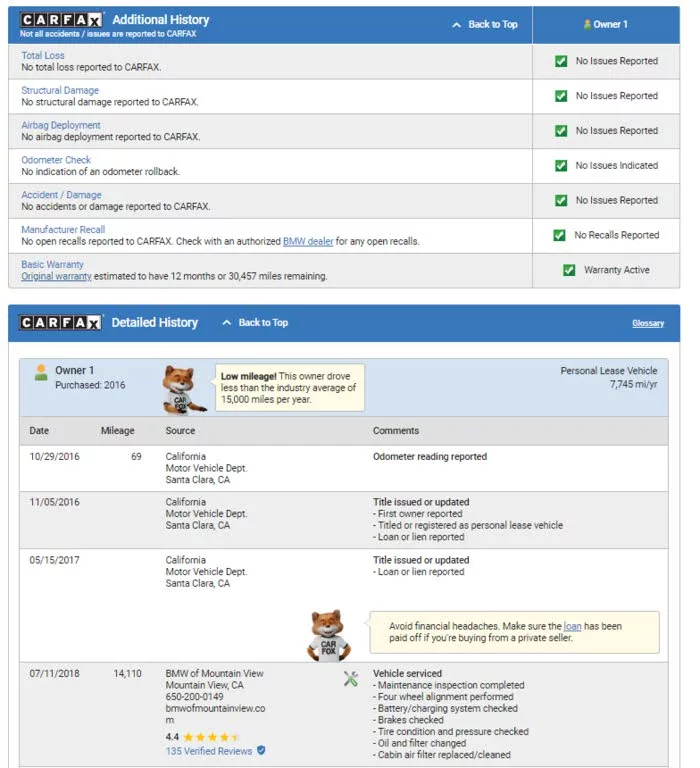This screenshot has width=700, height=768.
Task: Click the Comments column header
Action: 396,431
